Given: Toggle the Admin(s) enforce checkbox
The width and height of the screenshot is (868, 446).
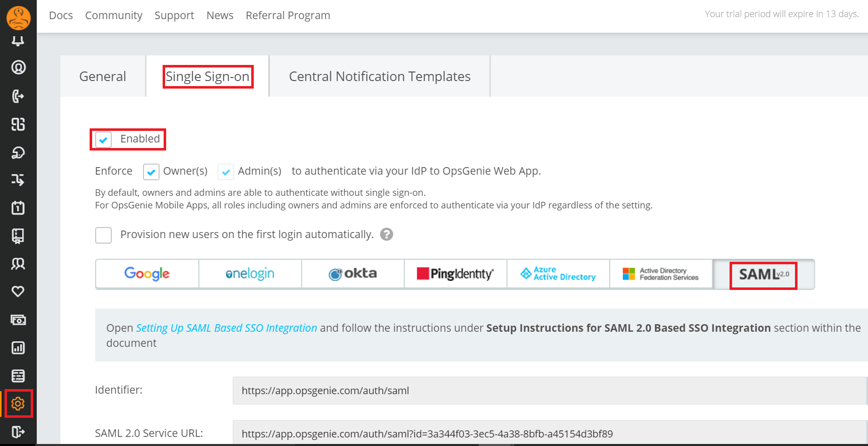Looking at the screenshot, I should click(x=226, y=172).
